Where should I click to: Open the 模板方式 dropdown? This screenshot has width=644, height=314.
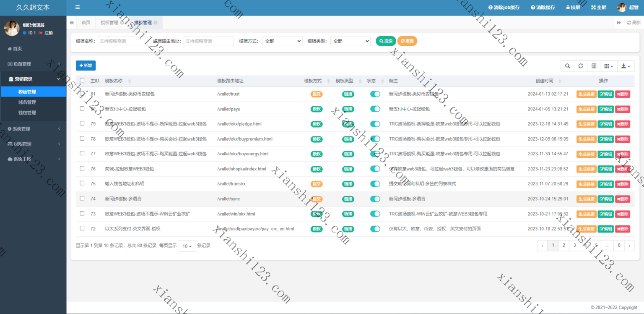pyautogui.click(x=282, y=41)
